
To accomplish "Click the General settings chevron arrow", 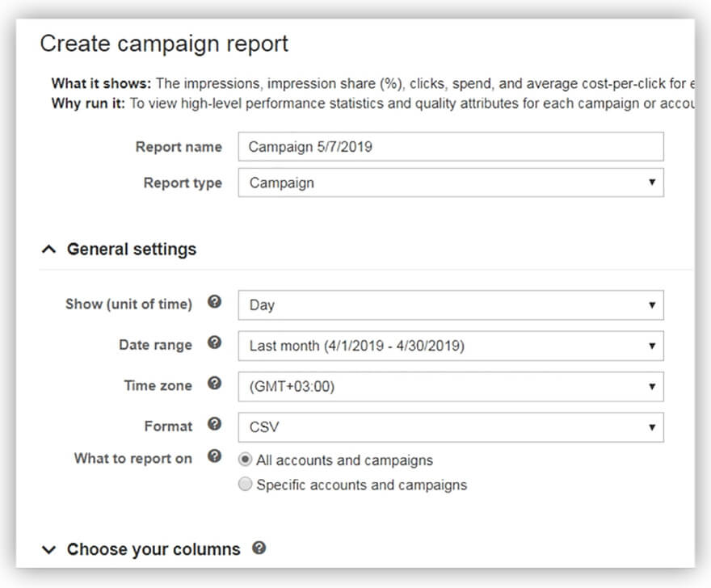I will tap(49, 250).
